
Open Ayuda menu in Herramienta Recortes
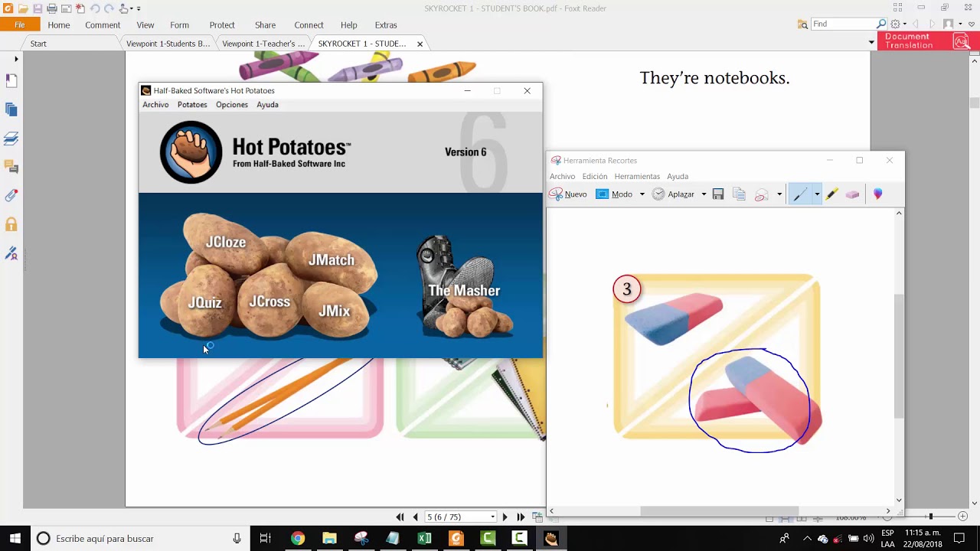click(678, 176)
